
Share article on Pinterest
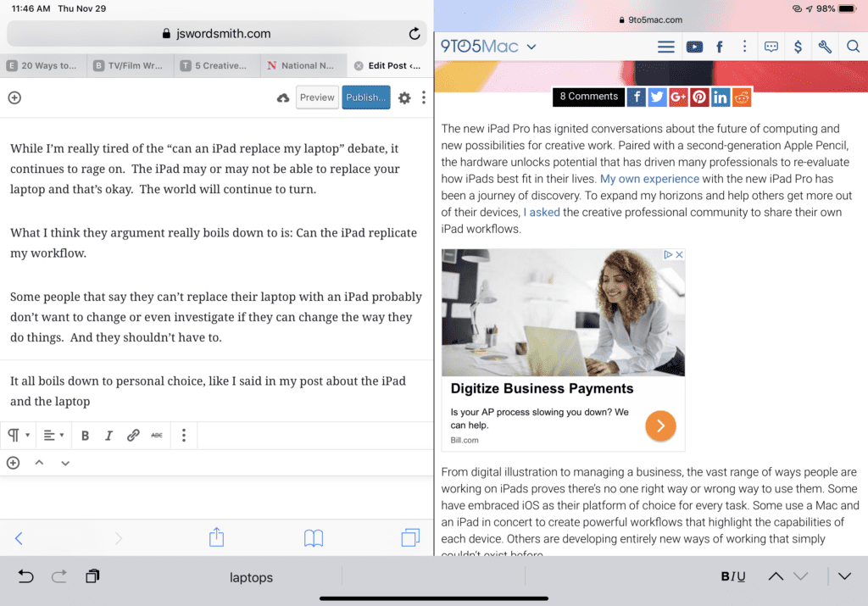699,97
